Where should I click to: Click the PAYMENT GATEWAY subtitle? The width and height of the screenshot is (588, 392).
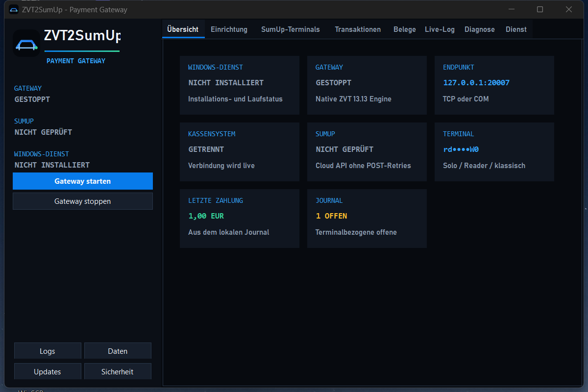tap(76, 61)
